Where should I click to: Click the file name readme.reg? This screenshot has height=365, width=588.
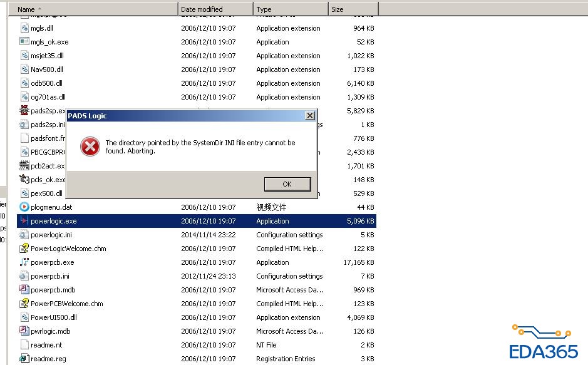[x=48, y=359]
